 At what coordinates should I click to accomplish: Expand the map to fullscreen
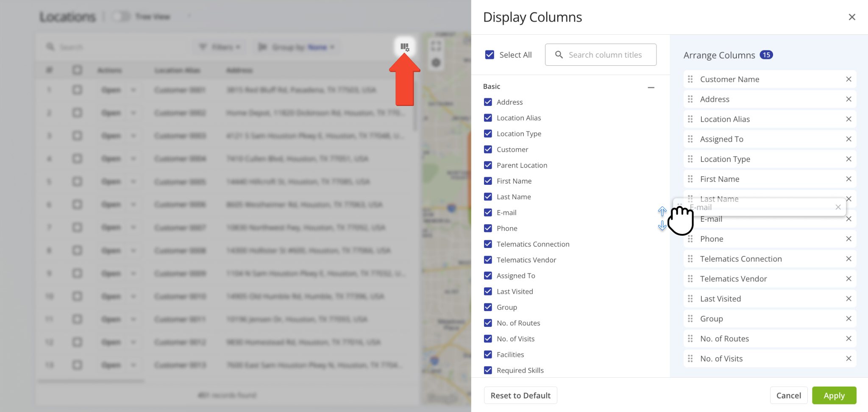[436, 46]
